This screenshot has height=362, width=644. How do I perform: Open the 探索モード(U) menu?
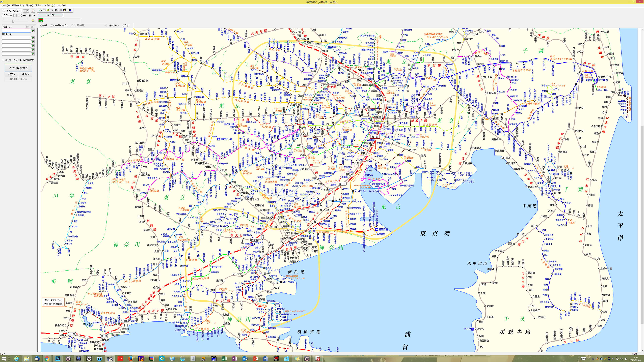(x=18, y=6)
